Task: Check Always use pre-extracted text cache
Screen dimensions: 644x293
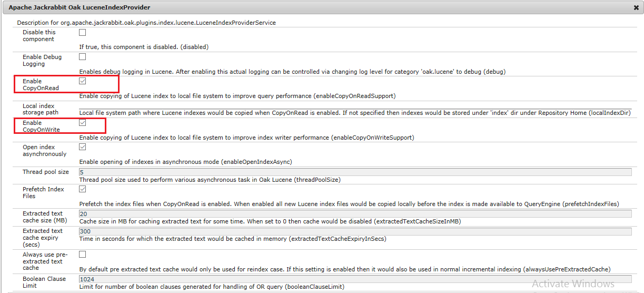Action: point(83,255)
